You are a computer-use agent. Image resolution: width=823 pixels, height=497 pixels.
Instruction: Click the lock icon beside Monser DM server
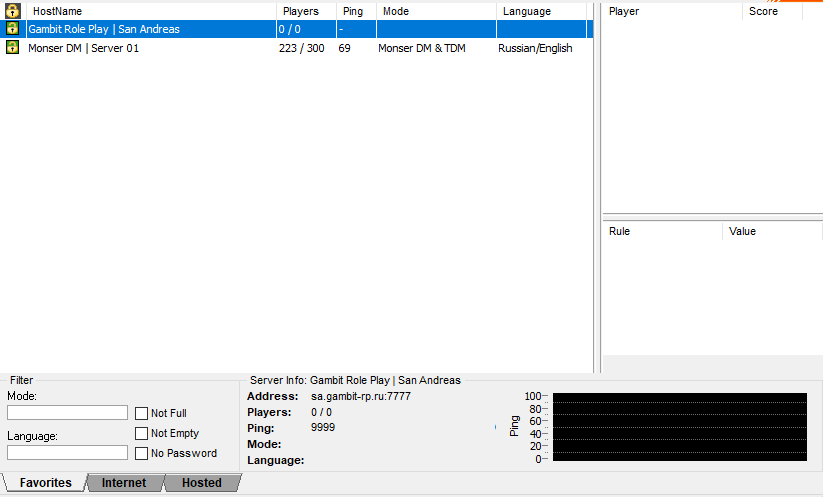[13, 48]
